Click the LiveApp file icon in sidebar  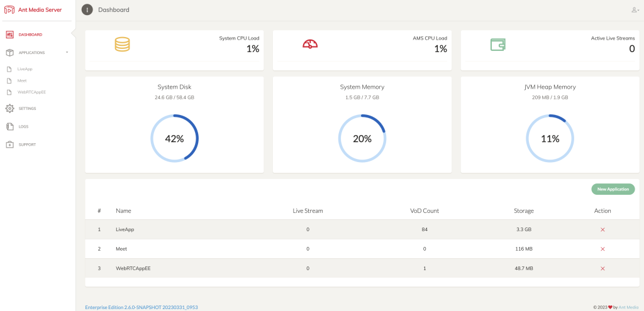click(9, 69)
